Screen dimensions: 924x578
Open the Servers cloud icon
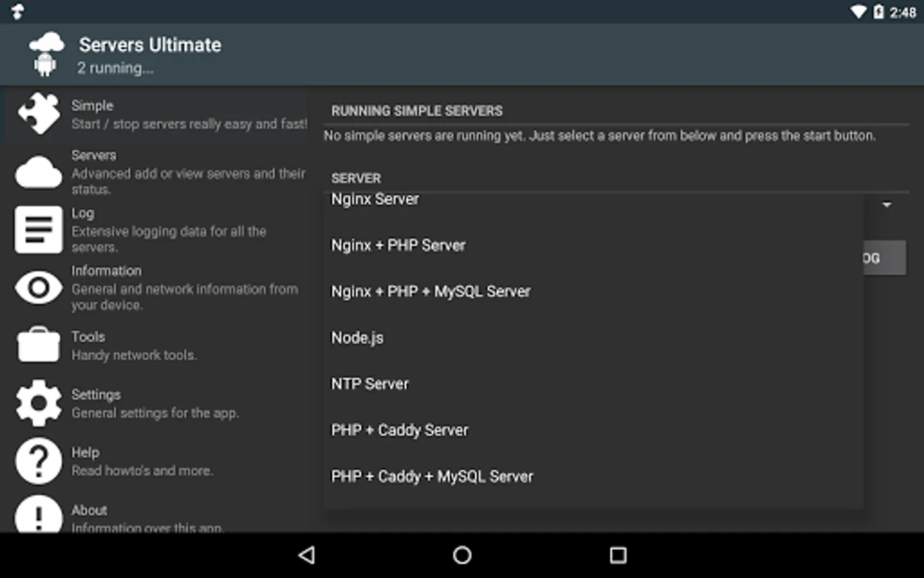pos(38,172)
